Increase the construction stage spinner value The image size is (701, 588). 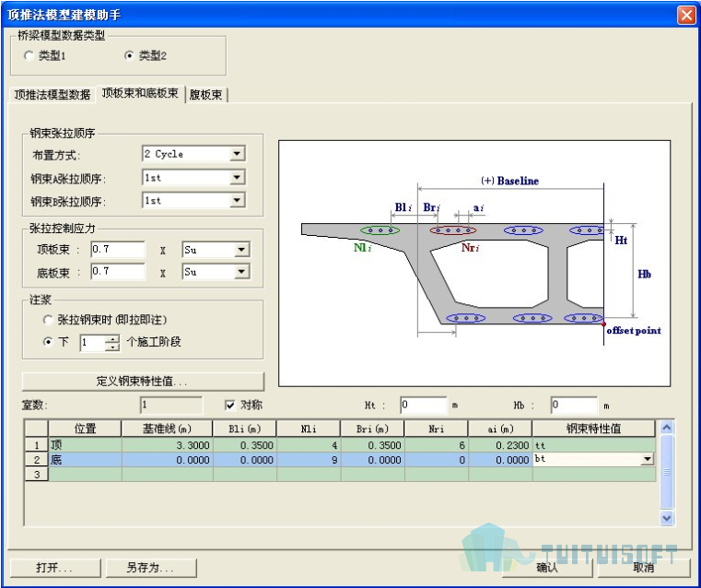pyautogui.click(x=112, y=338)
